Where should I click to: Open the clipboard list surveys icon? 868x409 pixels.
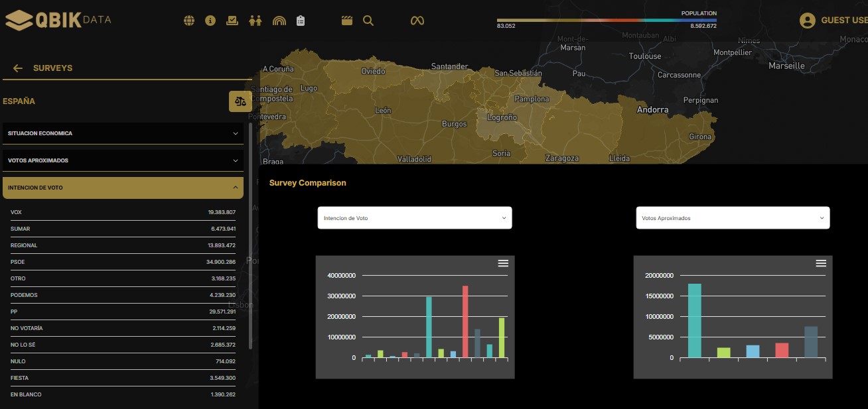(301, 21)
